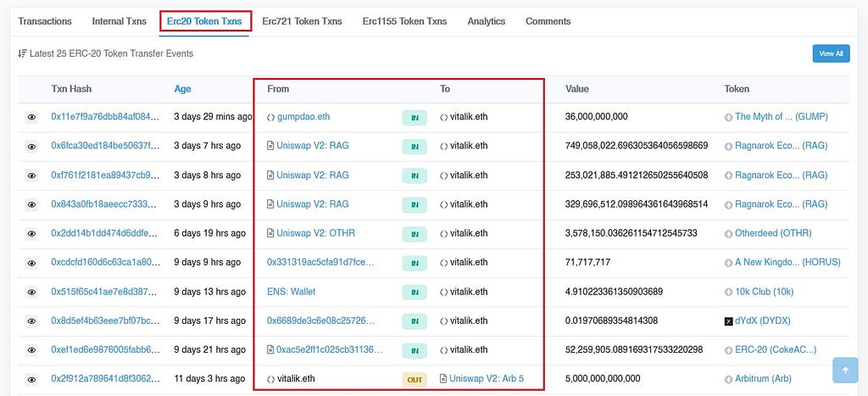This screenshot has width=868, height=396.
Task: Click the eye icon for txn 0xef1ed6e9876005fabb6
Action: point(31,350)
